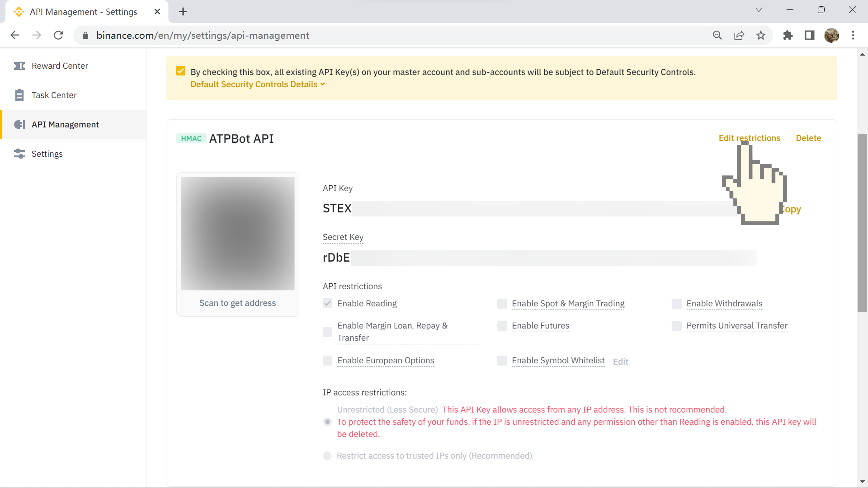Check Enable Futures
The width and height of the screenshot is (868, 488).
click(x=502, y=326)
